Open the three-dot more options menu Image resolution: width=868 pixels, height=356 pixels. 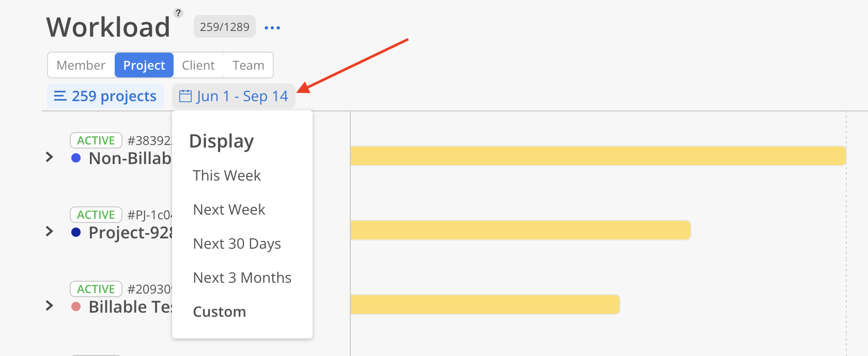coord(272,28)
